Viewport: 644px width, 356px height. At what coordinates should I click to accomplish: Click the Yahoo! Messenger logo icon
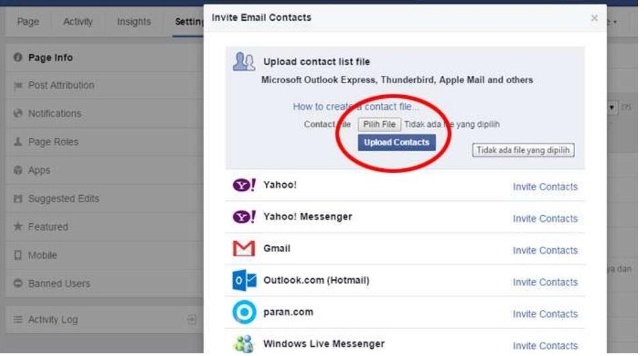click(x=244, y=217)
